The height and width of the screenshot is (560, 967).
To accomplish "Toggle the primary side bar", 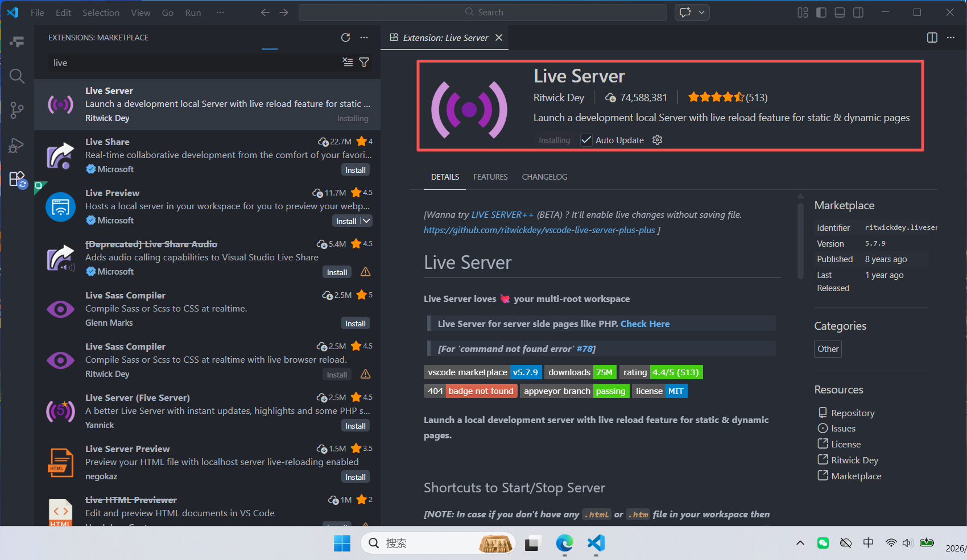I will [x=821, y=13].
